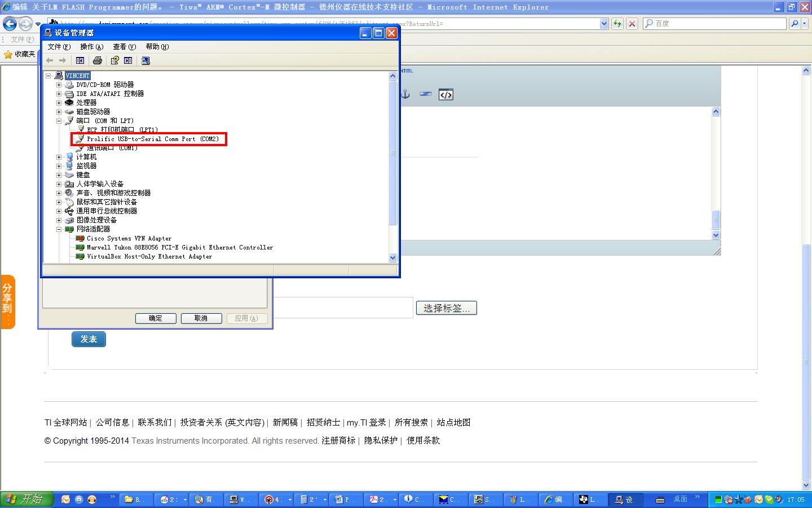Click scroll-up arrow in Device Manager tree

point(393,76)
